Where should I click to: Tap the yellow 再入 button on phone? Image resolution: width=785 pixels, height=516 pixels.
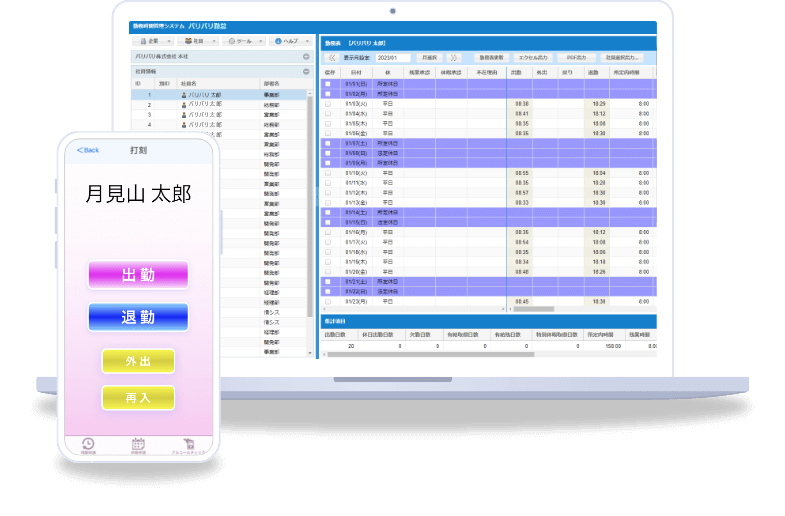tap(138, 398)
